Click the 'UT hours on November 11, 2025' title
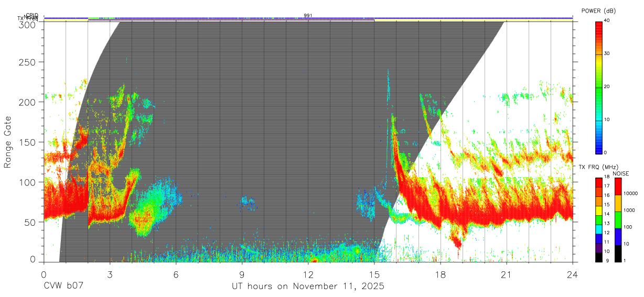The width and height of the screenshot is (644, 297). 308,287
